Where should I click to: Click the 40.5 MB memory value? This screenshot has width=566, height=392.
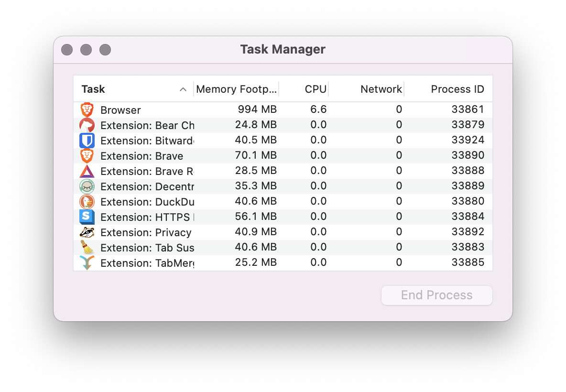tap(256, 140)
